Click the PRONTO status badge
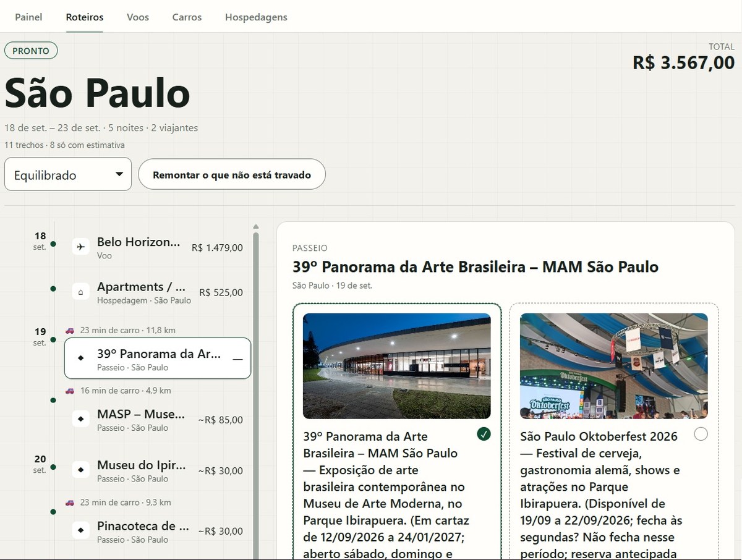This screenshot has height=560, width=742. (31, 51)
